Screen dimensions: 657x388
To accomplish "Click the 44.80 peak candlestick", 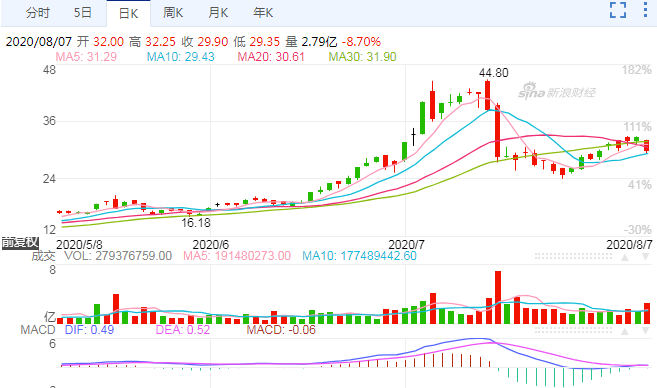I will click(487, 96).
